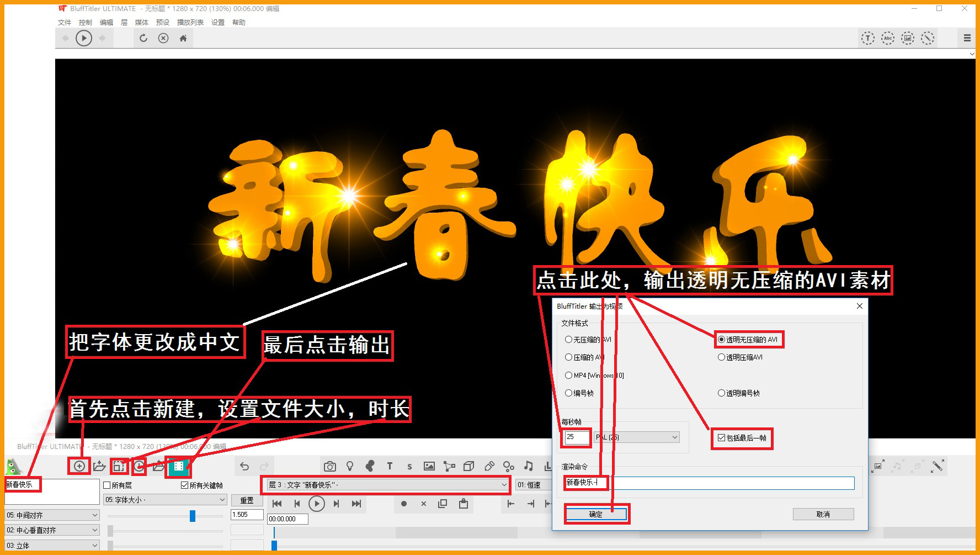This screenshot has width=980, height=555.
Task: Click the dashed-circle T text tool
Action: (x=868, y=38)
